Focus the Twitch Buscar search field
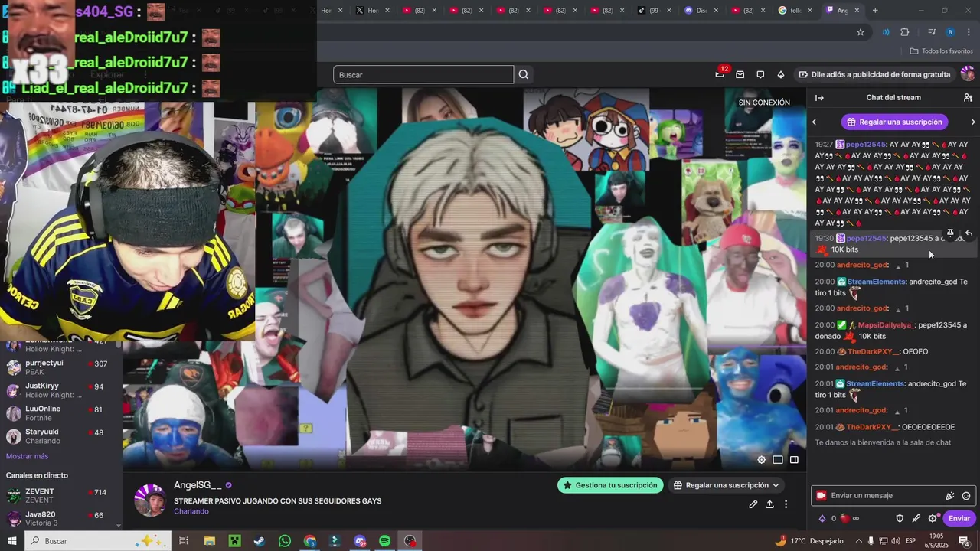 (423, 74)
